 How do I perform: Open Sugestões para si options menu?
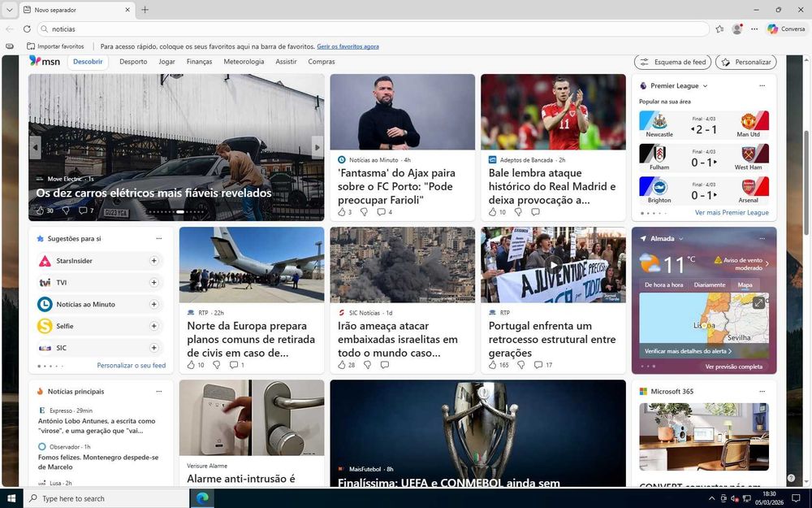click(159, 238)
